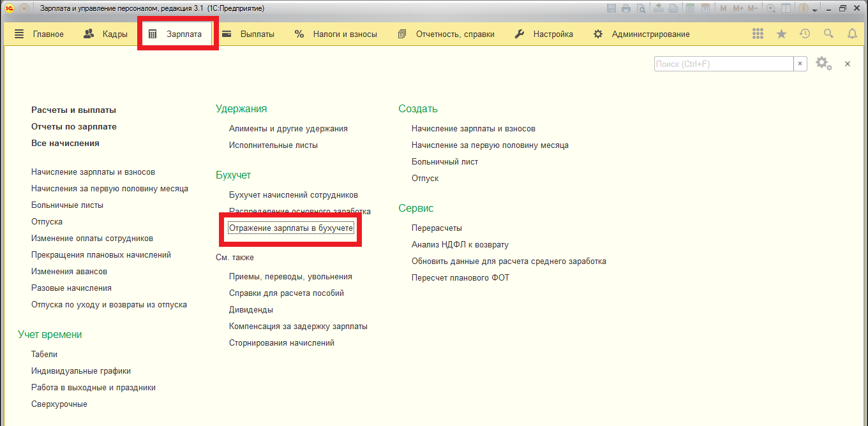Click the 1C logo icon in title bar
Image resolution: width=868 pixels, height=426 pixels.
pos(10,8)
